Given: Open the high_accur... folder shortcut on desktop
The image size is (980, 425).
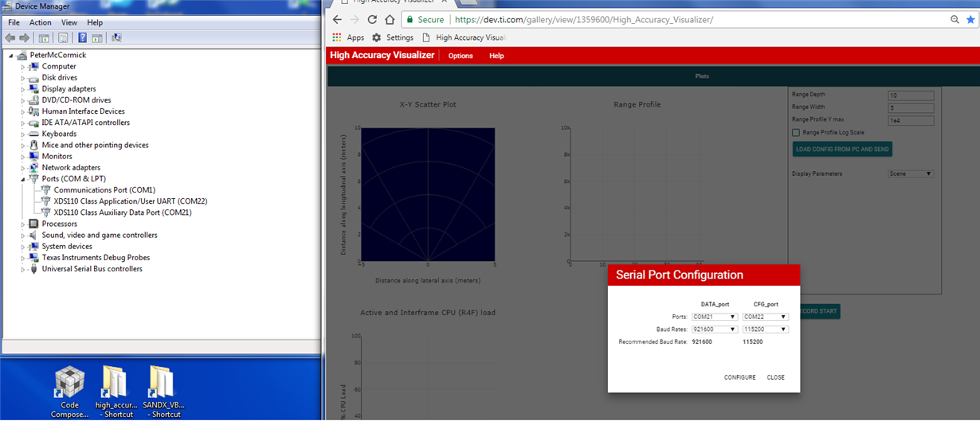Looking at the screenshot, I should (x=116, y=392).
